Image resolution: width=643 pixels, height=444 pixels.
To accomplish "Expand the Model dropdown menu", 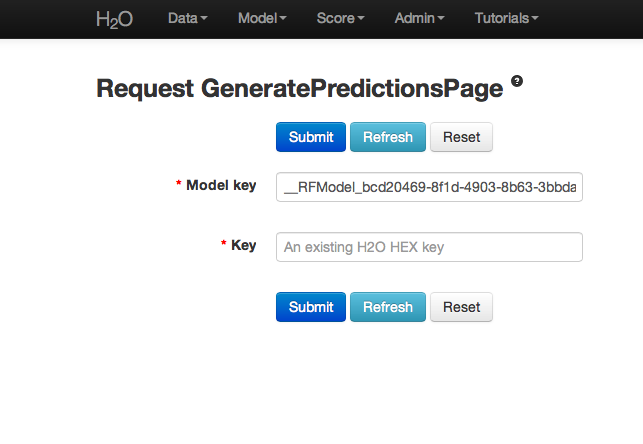I will point(262,18).
